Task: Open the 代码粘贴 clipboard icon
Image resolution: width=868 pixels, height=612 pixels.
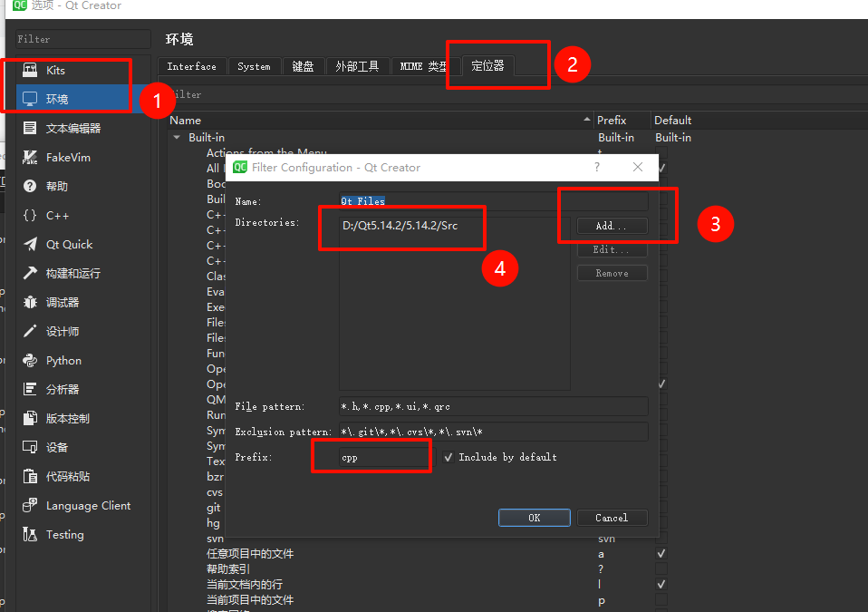Action: coord(30,476)
